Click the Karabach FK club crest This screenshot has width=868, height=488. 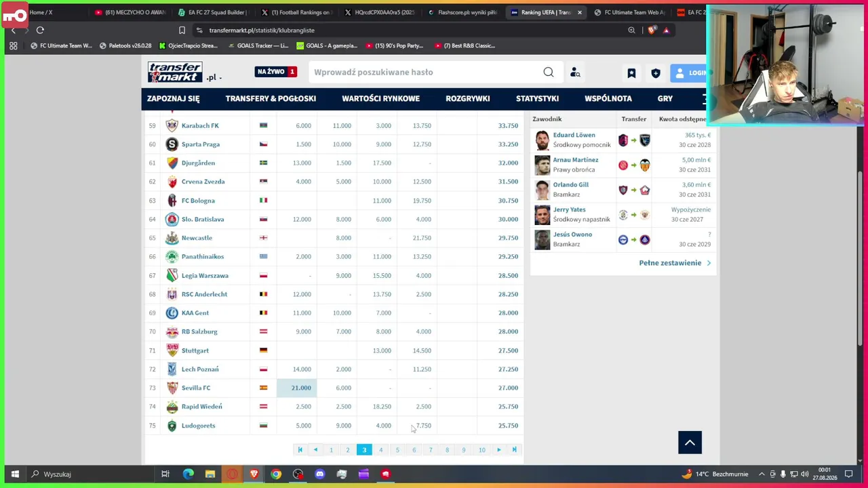(172, 125)
